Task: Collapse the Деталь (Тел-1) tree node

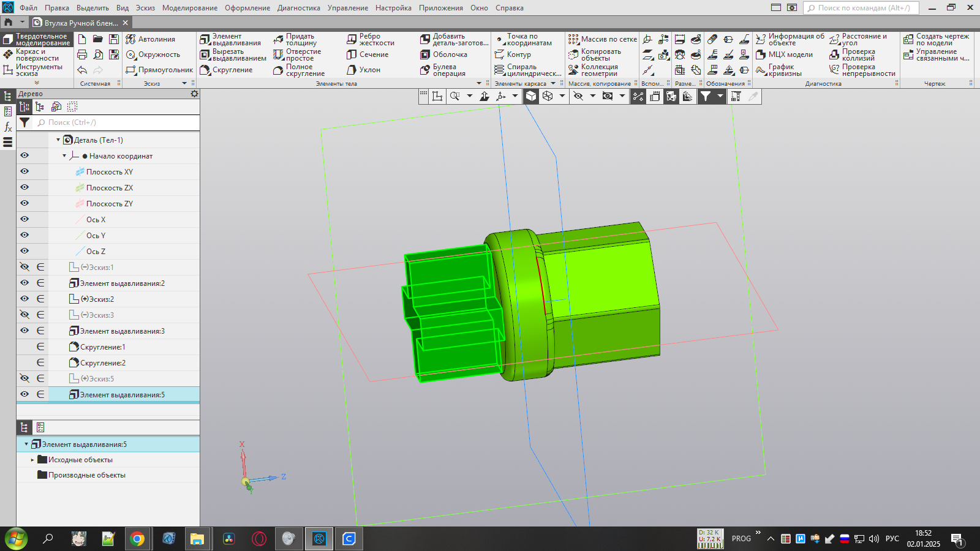Action: 58,140
